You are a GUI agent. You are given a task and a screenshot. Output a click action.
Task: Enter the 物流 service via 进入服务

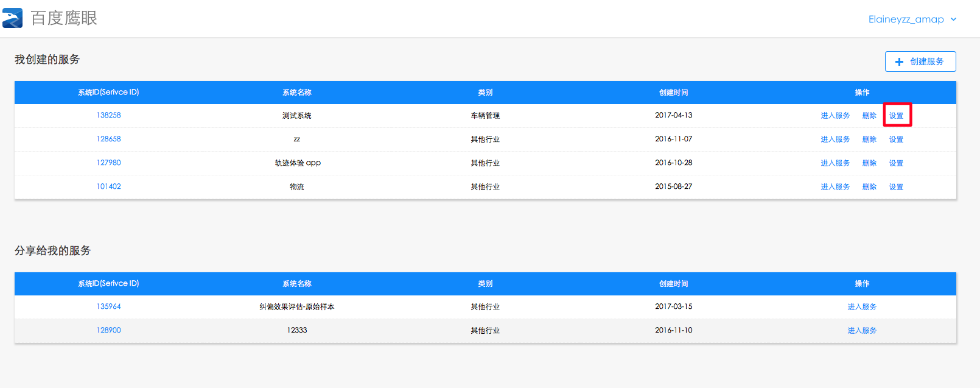pos(835,187)
